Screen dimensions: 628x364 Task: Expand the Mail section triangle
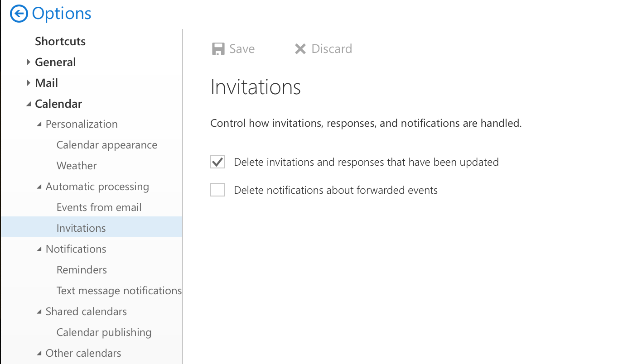pyautogui.click(x=29, y=83)
